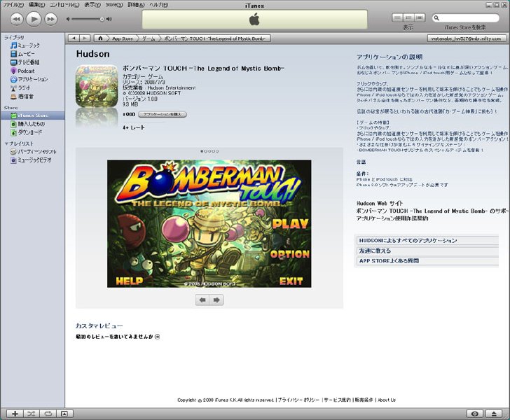
Task: Select テレビ番組 in the library
Action: point(25,62)
